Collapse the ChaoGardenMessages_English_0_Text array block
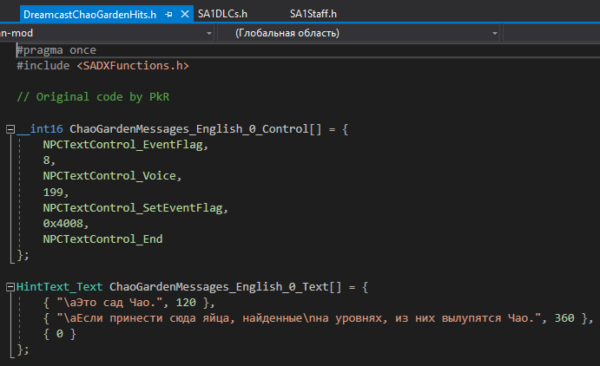 (11, 287)
